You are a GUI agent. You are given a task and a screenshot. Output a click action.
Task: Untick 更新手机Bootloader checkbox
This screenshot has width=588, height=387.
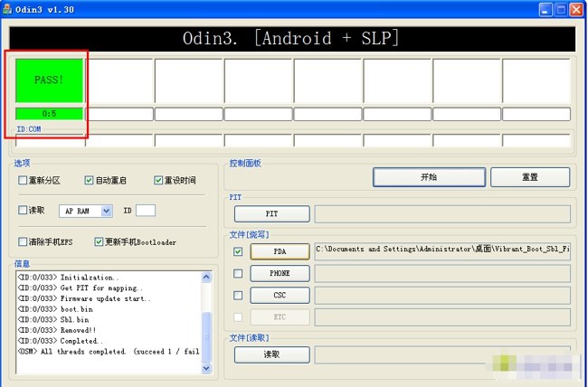pyautogui.click(x=99, y=242)
